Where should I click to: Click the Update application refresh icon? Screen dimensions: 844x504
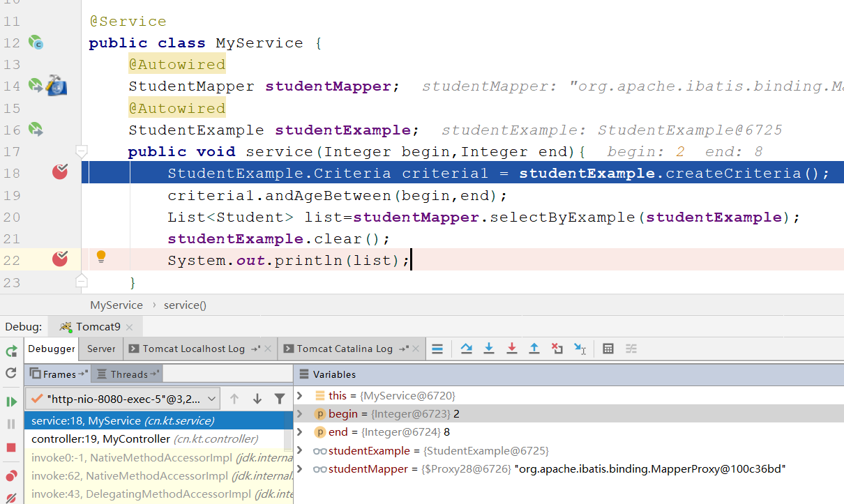[x=11, y=374]
